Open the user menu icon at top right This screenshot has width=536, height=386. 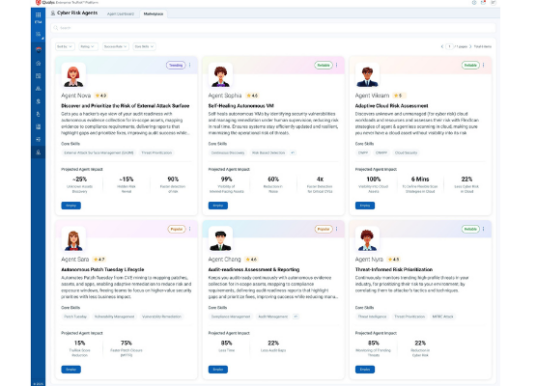[x=493, y=2]
